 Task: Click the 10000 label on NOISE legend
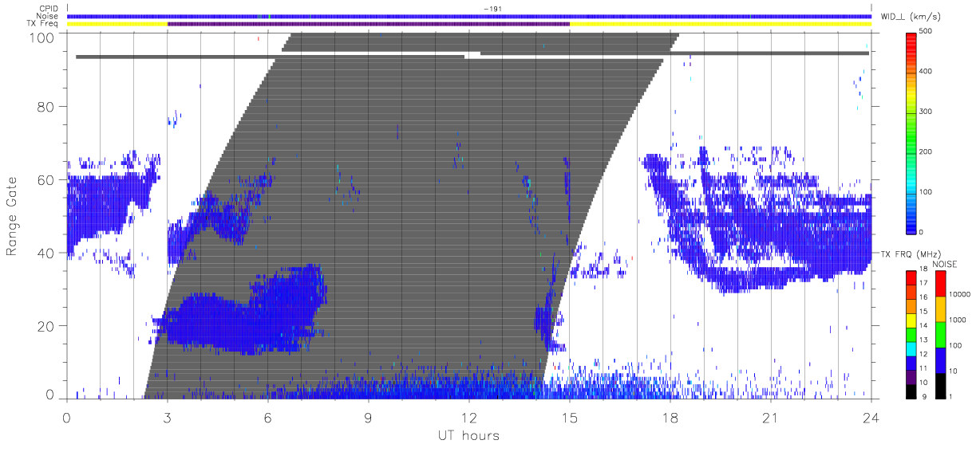click(962, 295)
